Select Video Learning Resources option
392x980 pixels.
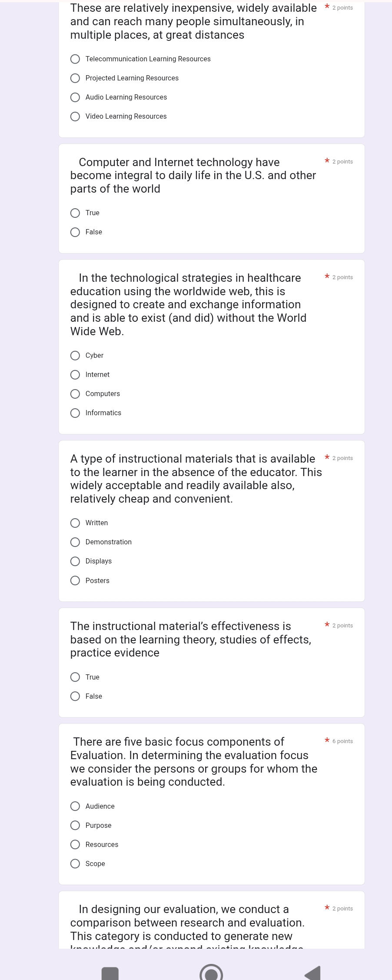(x=75, y=117)
